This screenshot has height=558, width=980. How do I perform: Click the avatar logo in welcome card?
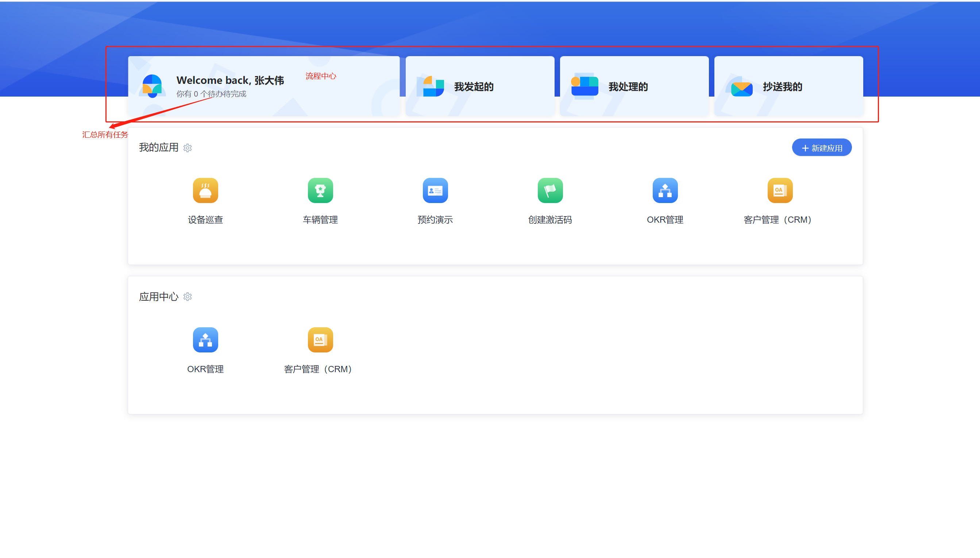152,86
